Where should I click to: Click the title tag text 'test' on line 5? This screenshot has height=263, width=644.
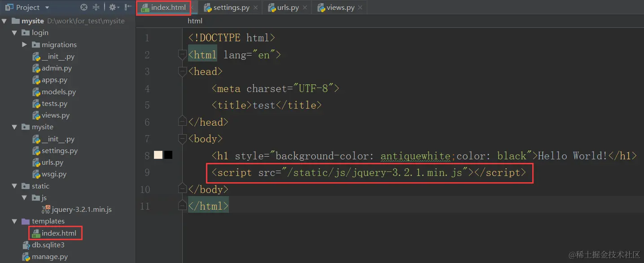tap(264, 105)
